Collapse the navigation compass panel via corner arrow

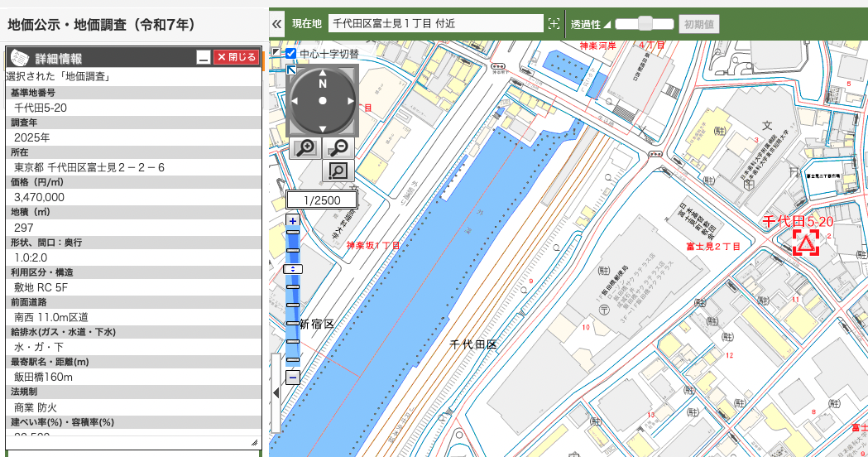click(291, 70)
